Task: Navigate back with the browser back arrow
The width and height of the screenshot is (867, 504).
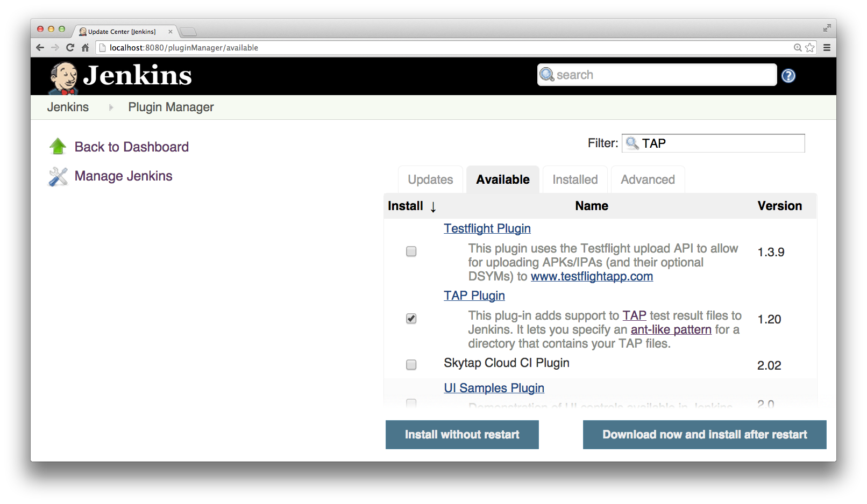Action: (40, 48)
